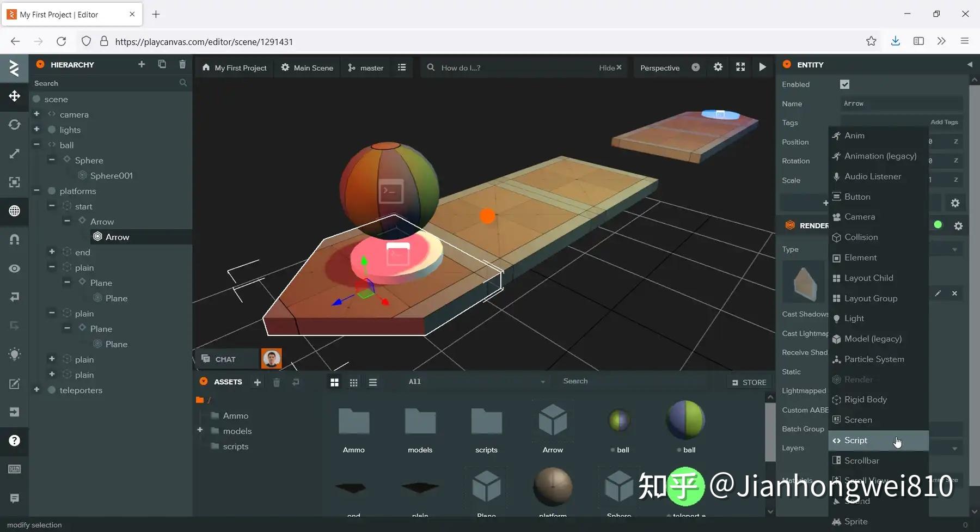Select Sphere001 in hierarchy
The image size is (980, 532).
coord(111,175)
